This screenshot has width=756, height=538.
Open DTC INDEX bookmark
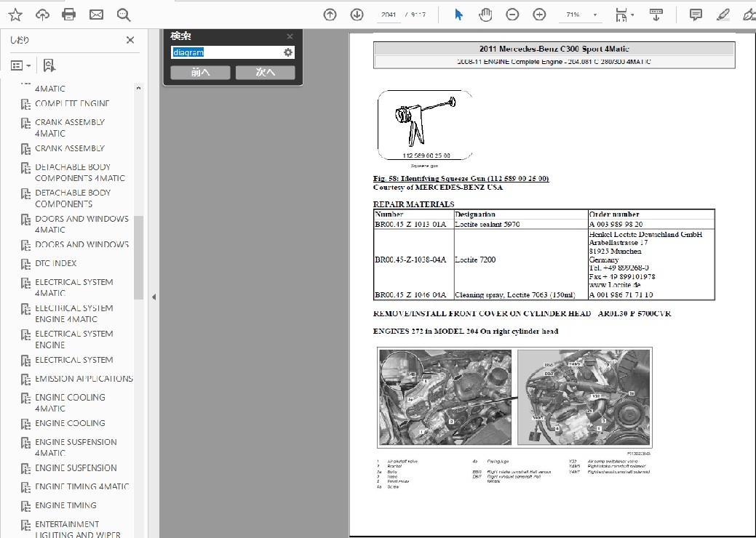point(55,263)
